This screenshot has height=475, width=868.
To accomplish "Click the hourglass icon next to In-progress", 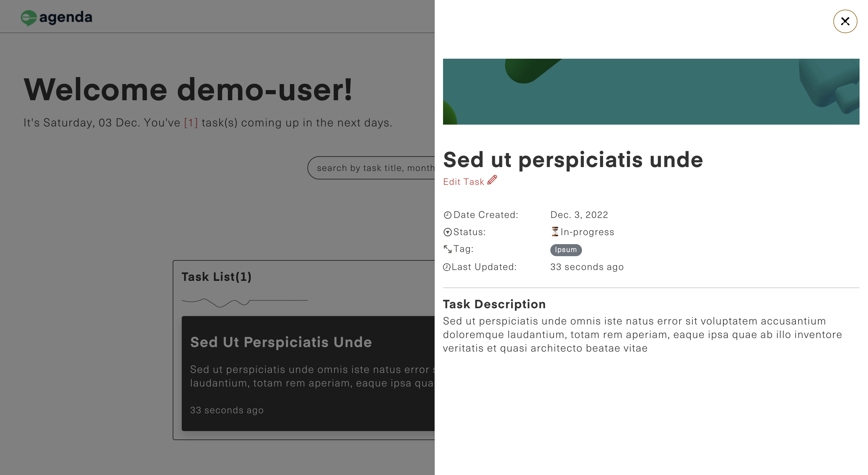I will pyautogui.click(x=555, y=231).
